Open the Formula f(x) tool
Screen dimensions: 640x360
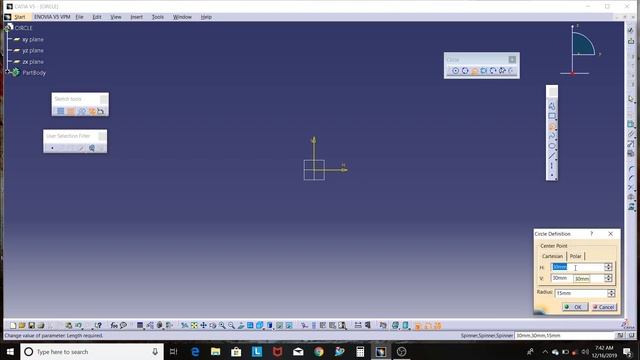click(x=114, y=325)
